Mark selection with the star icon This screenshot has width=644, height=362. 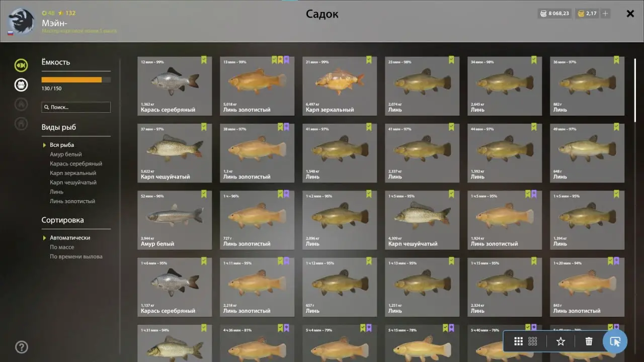tap(560, 341)
